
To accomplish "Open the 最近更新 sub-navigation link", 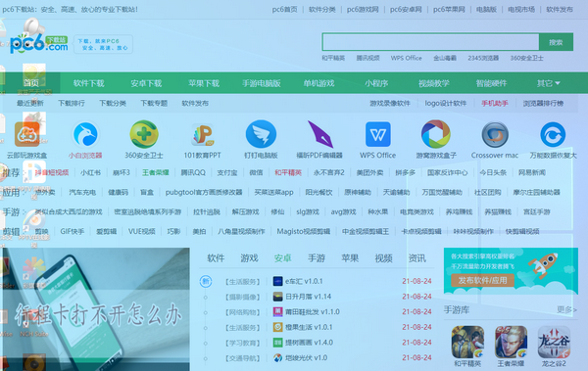I will [30, 103].
